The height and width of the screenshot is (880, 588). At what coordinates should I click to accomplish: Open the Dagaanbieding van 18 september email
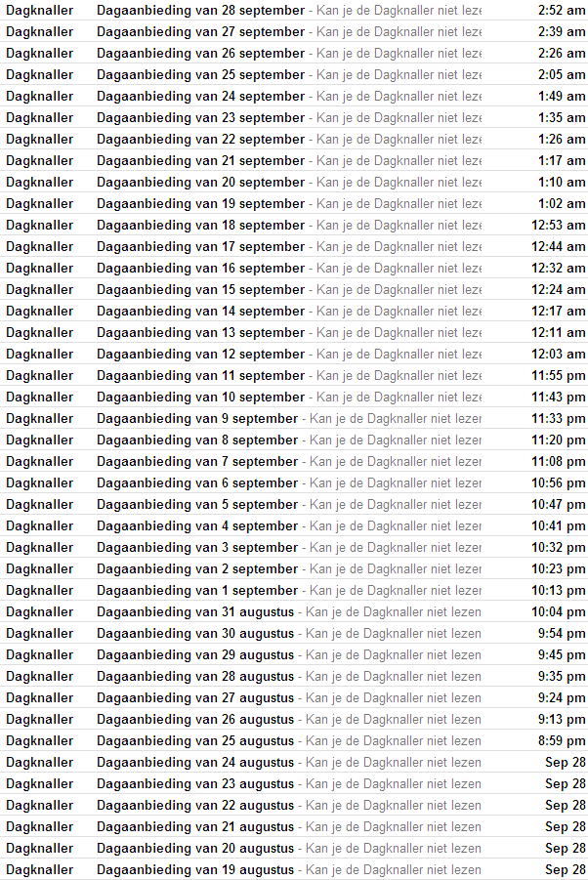pos(294,225)
